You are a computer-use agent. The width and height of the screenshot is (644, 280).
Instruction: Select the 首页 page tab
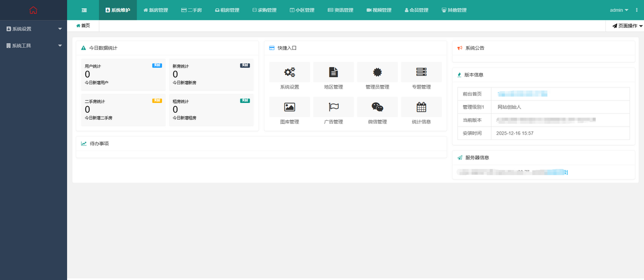(83, 26)
